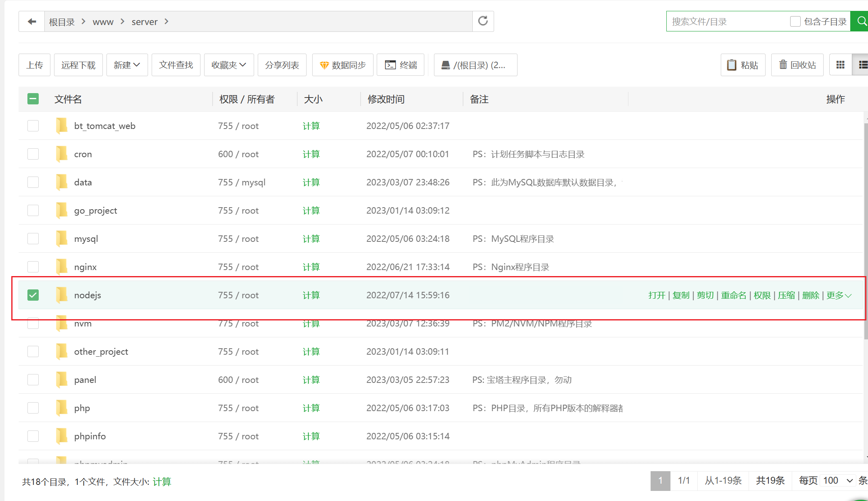Click 删除 action for nodejs

click(810, 295)
